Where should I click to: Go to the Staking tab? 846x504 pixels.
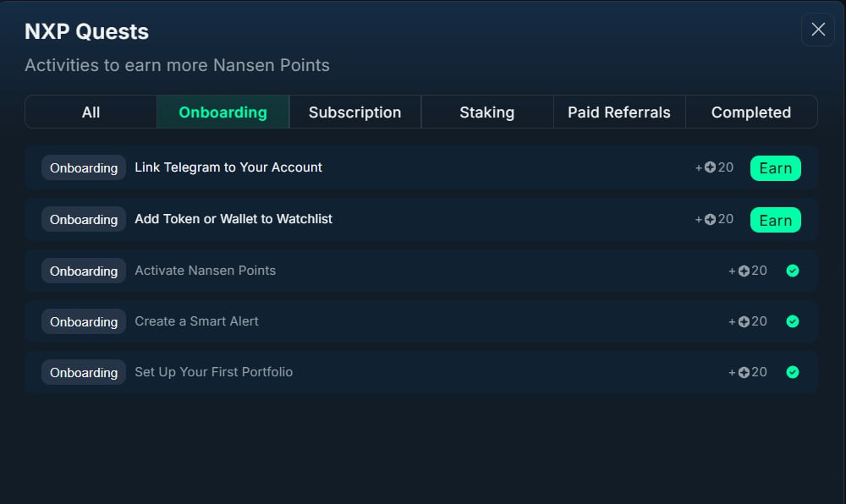[x=487, y=112]
